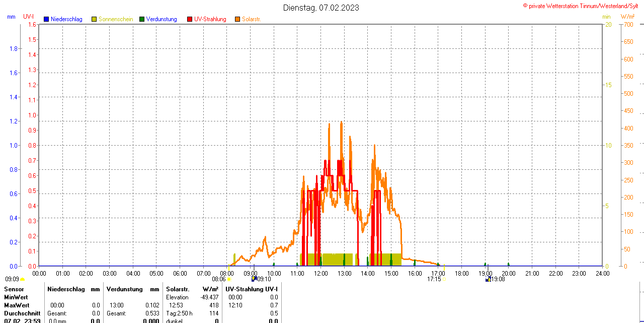Image resolution: width=644 pixels, height=323 pixels.
Task: Select the Niederschlag legend label
Action: [x=66, y=19]
